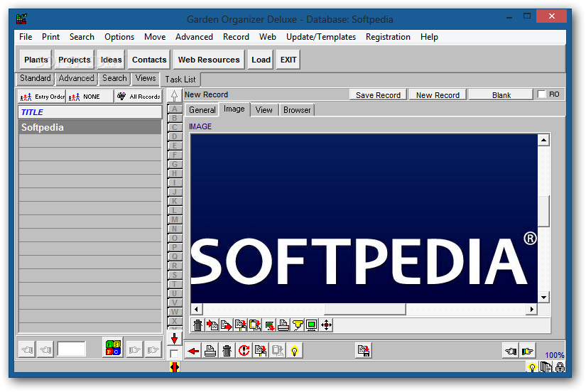This screenshot has height=392, width=586.
Task: Open the File menu
Action: [26, 37]
